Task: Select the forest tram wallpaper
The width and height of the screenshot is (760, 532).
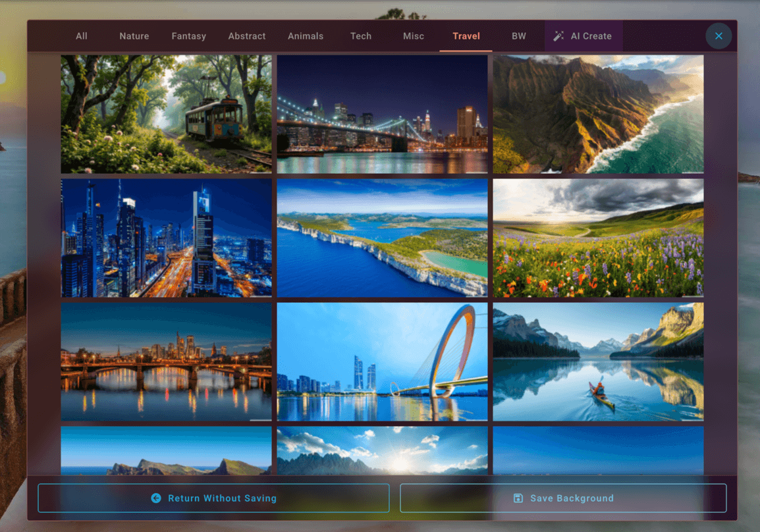Action: [166, 114]
